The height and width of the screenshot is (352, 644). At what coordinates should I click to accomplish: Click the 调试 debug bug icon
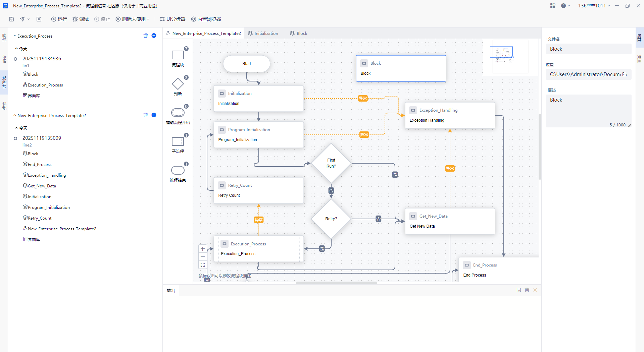(75, 19)
